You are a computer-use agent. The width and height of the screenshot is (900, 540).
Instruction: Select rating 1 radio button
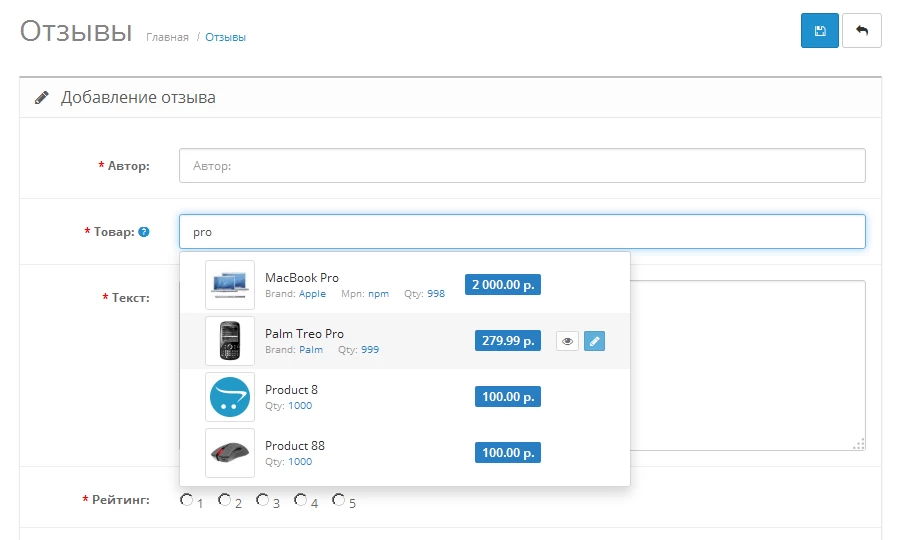(186, 500)
